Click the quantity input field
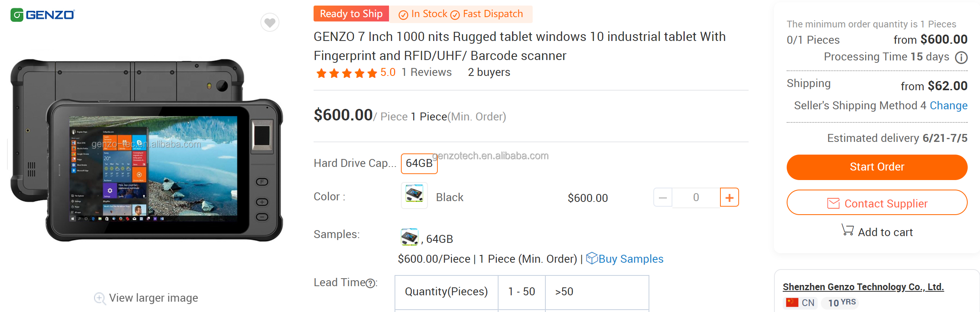The image size is (980, 312). [x=696, y=198]
